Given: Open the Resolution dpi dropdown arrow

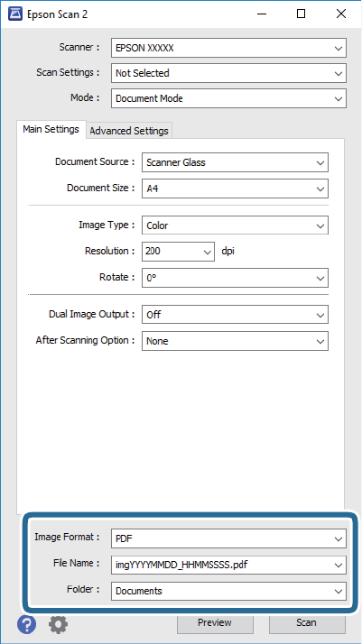Looking at the screenshot, I should pyautogui.click(x=207, y=252).
